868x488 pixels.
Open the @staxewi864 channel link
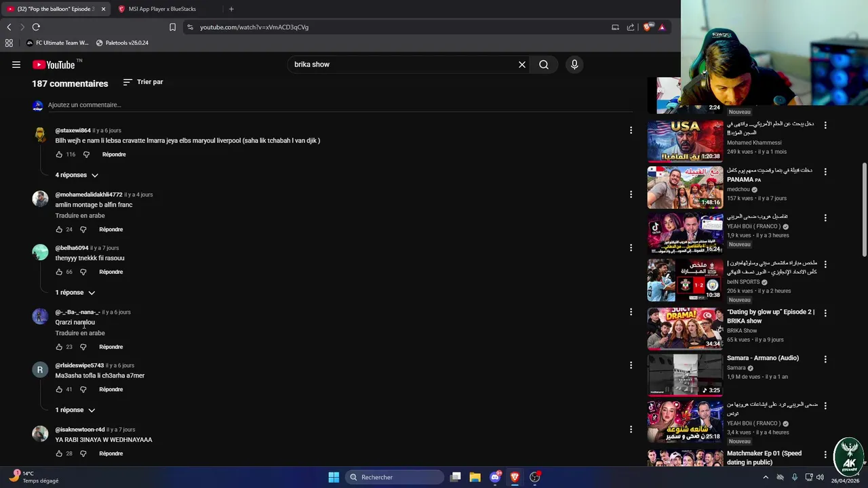tap(73, 130)
